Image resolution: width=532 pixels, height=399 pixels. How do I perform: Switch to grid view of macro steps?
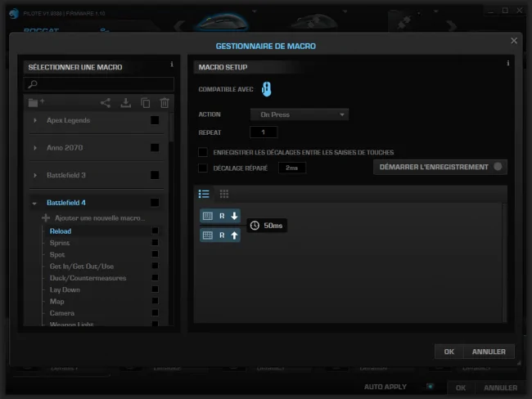point(224,194)
